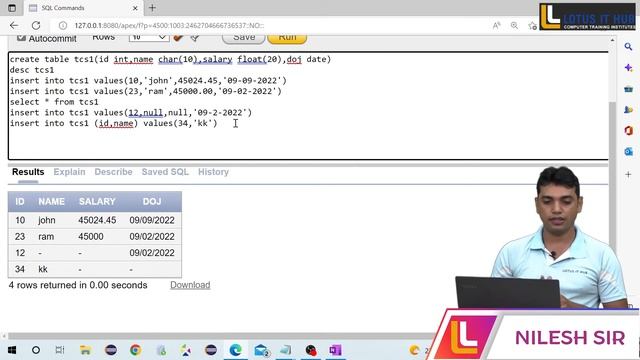
Task: Run the SQL command
Action: point(287,38)
